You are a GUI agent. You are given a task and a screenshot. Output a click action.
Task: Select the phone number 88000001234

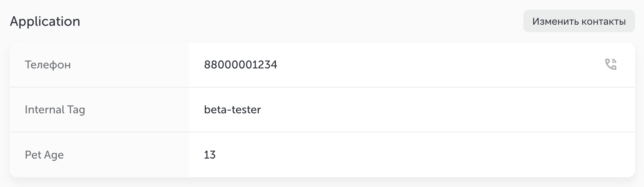click(241, 65)
